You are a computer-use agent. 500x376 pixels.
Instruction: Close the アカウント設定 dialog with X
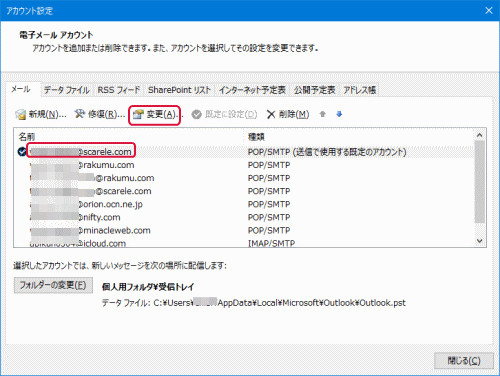click(x=489, y=11)
